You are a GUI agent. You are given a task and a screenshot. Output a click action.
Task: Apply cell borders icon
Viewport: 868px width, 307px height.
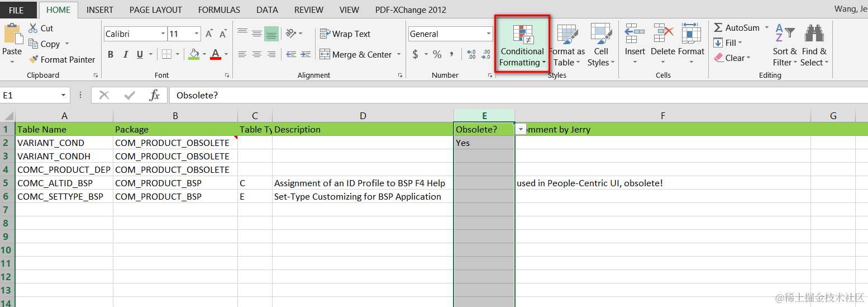(x=166, y=54)
